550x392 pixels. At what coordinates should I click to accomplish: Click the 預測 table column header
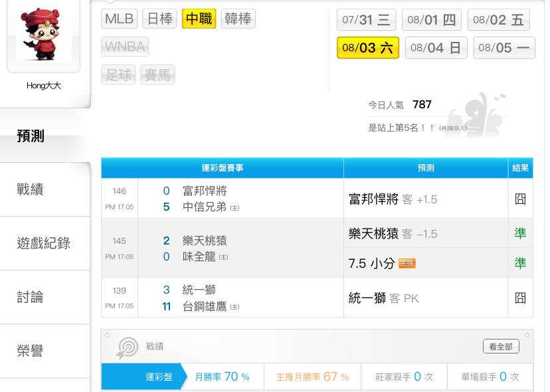[426, 167]
